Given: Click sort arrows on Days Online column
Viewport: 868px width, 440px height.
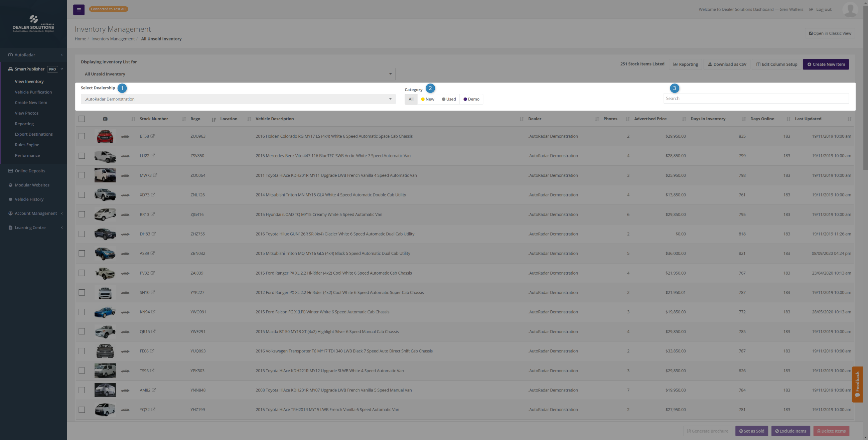Looking at the screenshot, I should pyautogui.click(x=788, y=119).
